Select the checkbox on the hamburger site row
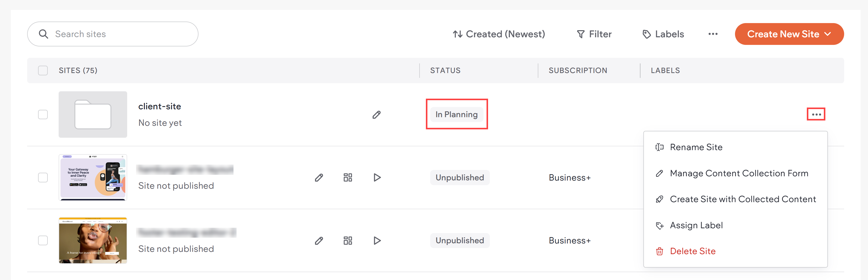The width and height of the screenshot is (868, 280). click(x=43, y=177)
